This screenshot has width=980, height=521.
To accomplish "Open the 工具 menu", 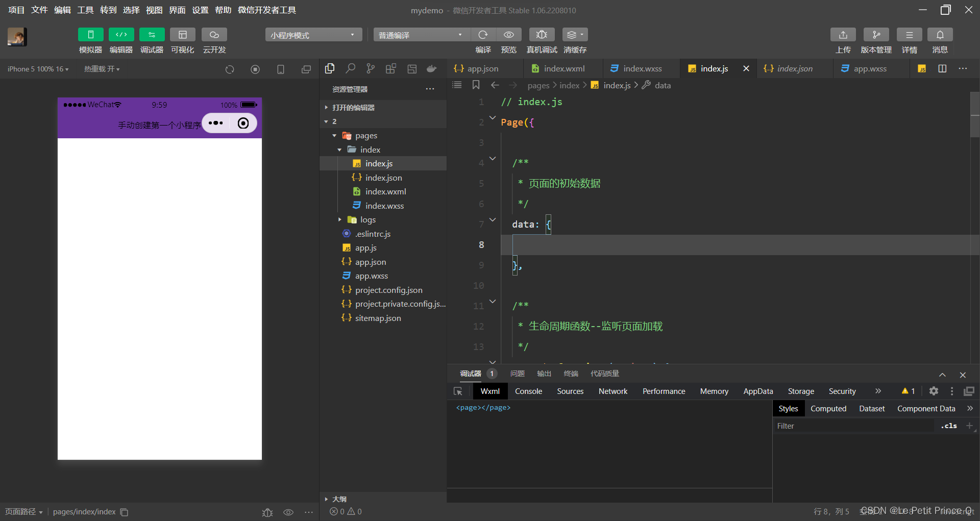I will [85, 10].
